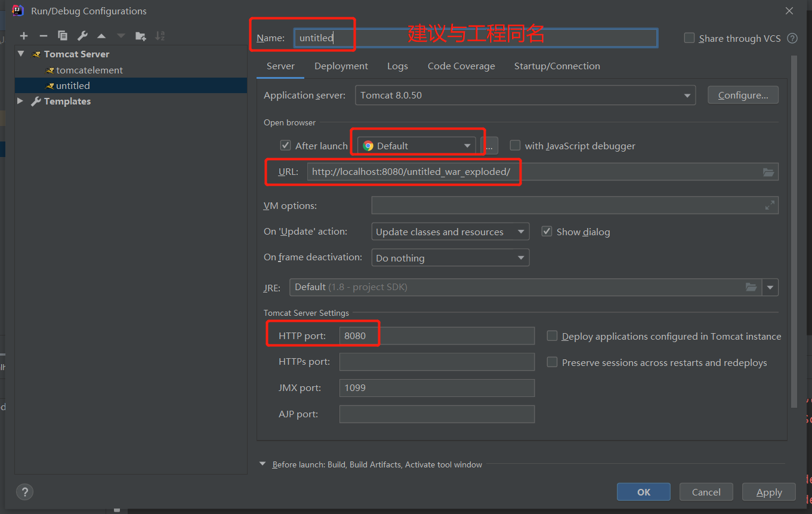Click the Name input field

tap(476, 38)
